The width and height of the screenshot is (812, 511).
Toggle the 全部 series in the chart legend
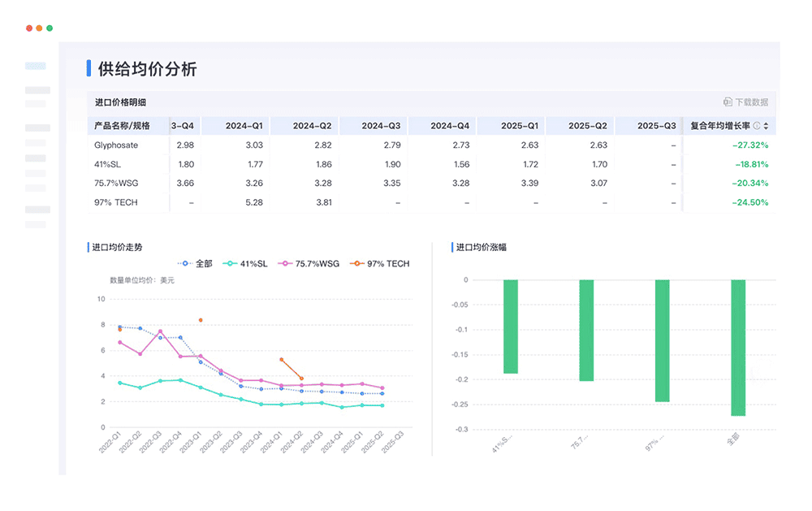203,263
